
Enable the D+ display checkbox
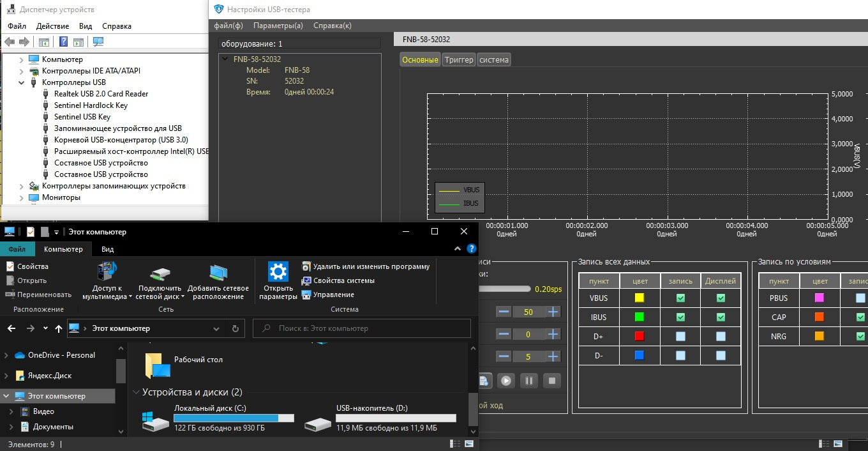[x=721, y=336]
